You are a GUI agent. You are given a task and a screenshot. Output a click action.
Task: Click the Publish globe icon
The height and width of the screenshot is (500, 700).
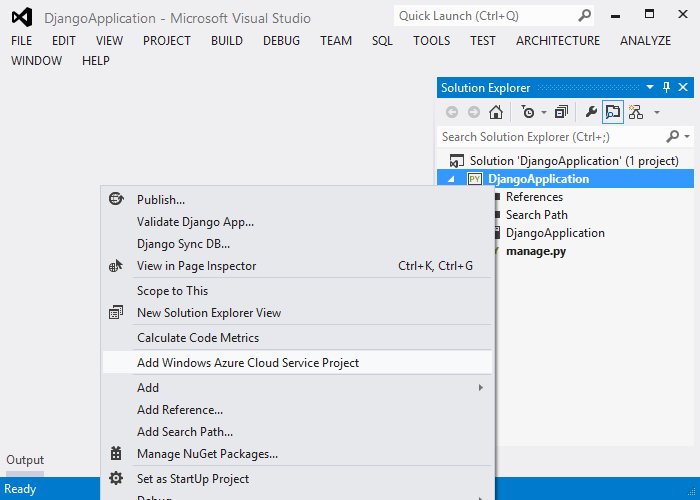(116, 198)
